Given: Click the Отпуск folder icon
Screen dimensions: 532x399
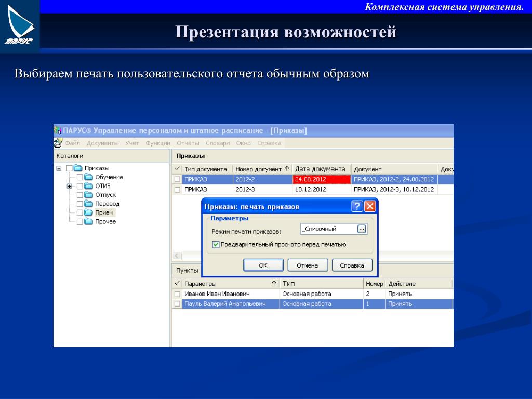Looking at the screenshot, I should click(88, 195).
